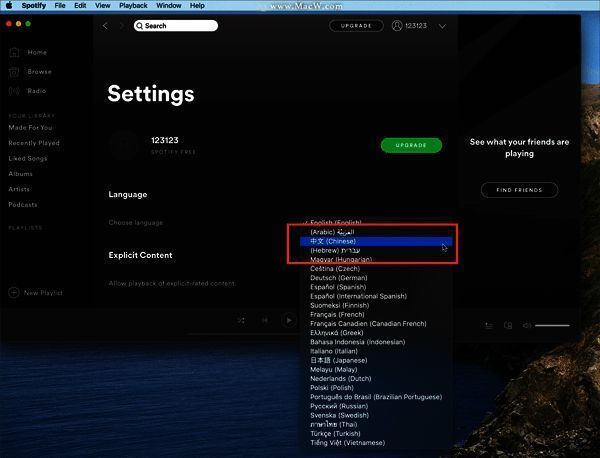Viewport: 600px width, 458px height.
Task: Select Deutsch (German) language option
Action: point(376,278)
